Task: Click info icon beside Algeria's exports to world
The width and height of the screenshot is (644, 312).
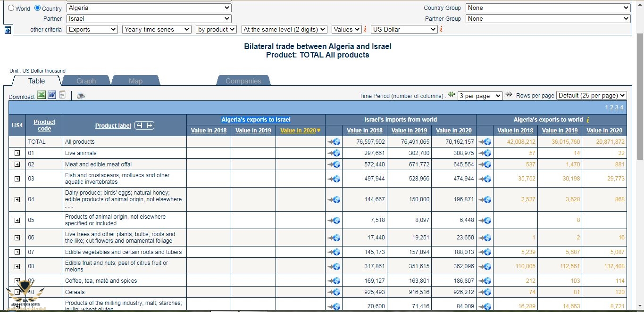Action: click(587, 120)
